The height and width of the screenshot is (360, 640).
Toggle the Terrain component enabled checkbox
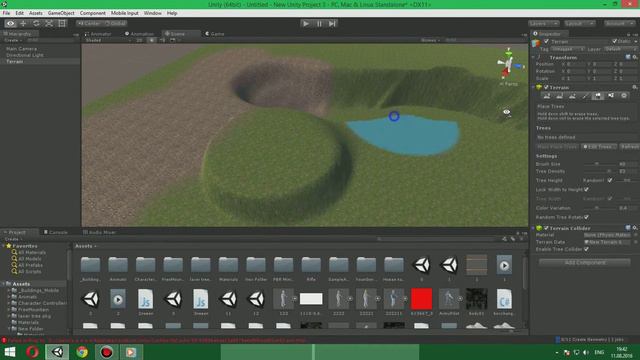click(546, 87)
